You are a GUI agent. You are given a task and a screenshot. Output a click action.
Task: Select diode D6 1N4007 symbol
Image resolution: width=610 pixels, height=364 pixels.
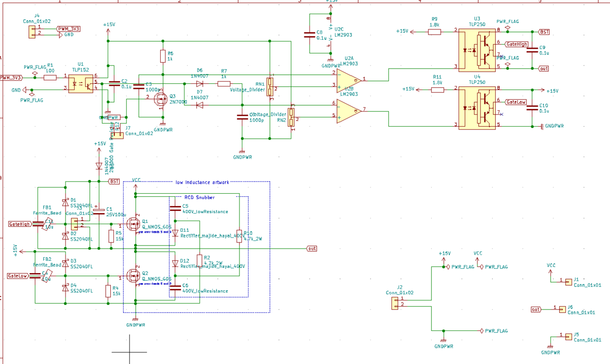(x=200, y=83)
